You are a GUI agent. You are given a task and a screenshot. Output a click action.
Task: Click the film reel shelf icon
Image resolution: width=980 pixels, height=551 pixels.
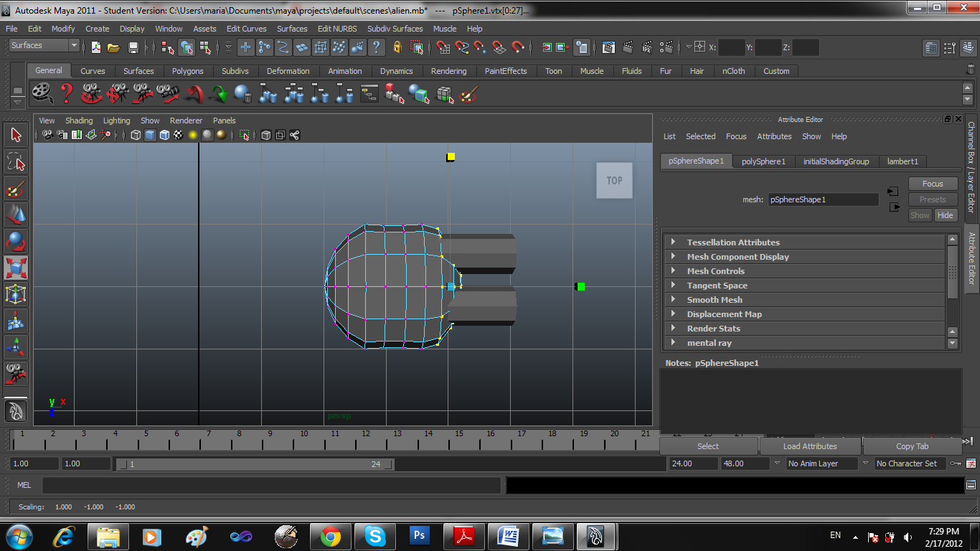pos(42,93)
